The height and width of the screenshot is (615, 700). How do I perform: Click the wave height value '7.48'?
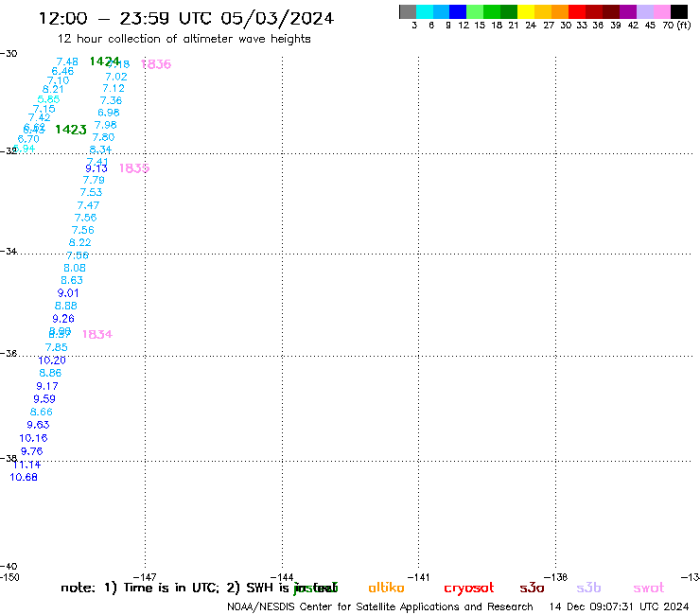tap(67, 61)
